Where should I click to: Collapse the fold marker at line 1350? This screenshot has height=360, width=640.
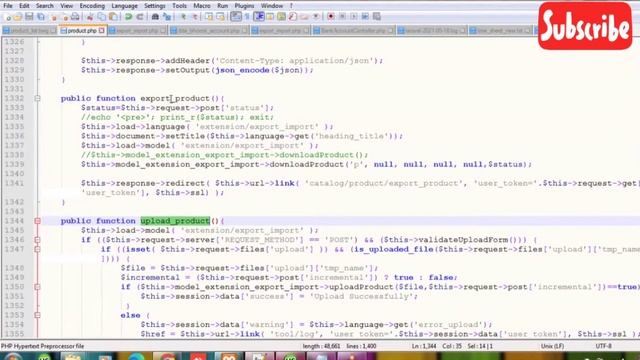(x=37, y=287)
